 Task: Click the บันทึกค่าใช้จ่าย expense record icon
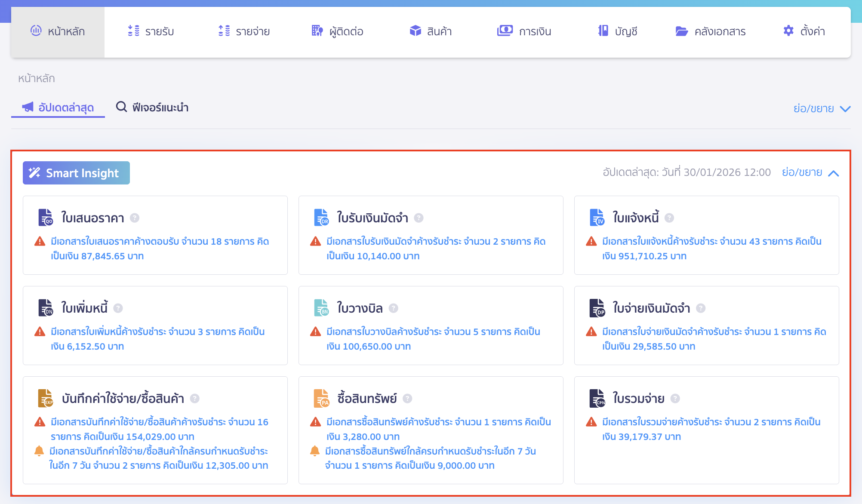[x=45, y=398]
